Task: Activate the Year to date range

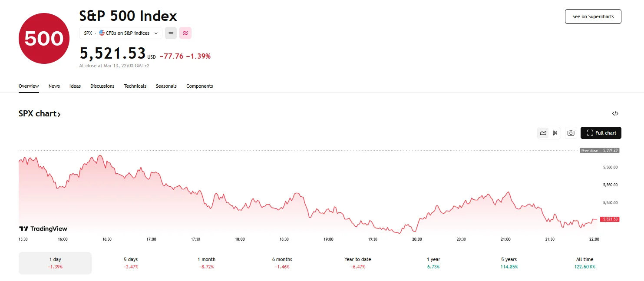Action: 357,263
